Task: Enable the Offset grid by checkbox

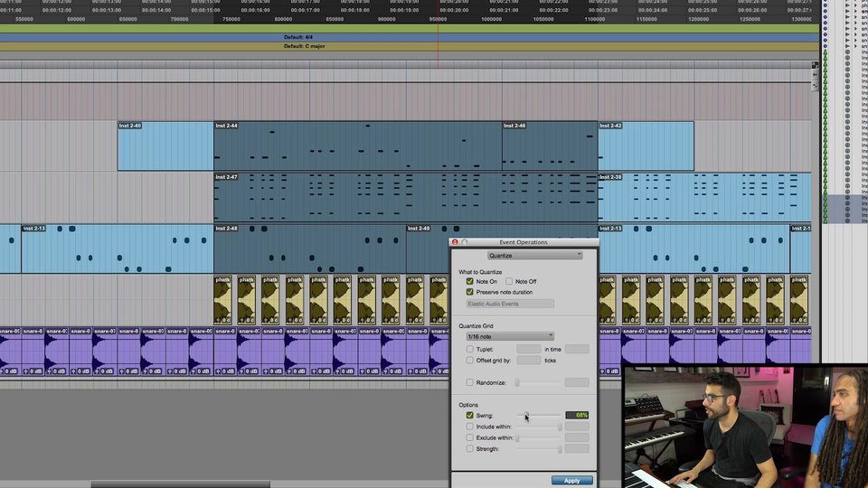Action: (469, 361)
